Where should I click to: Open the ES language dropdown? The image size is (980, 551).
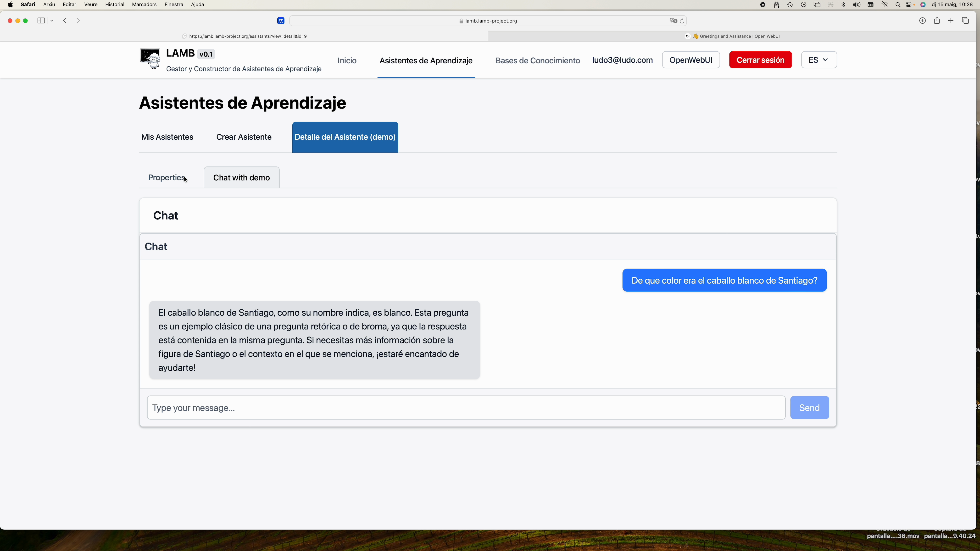click(x=819, y=60)
